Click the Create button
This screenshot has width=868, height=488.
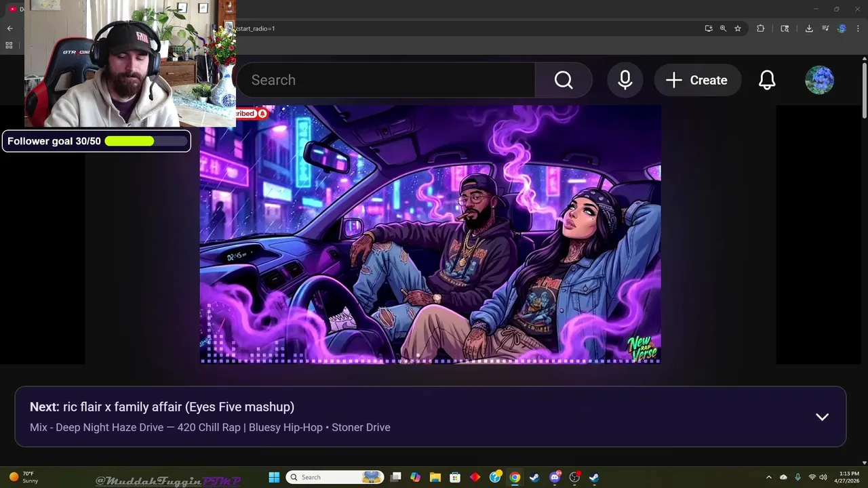697,80
